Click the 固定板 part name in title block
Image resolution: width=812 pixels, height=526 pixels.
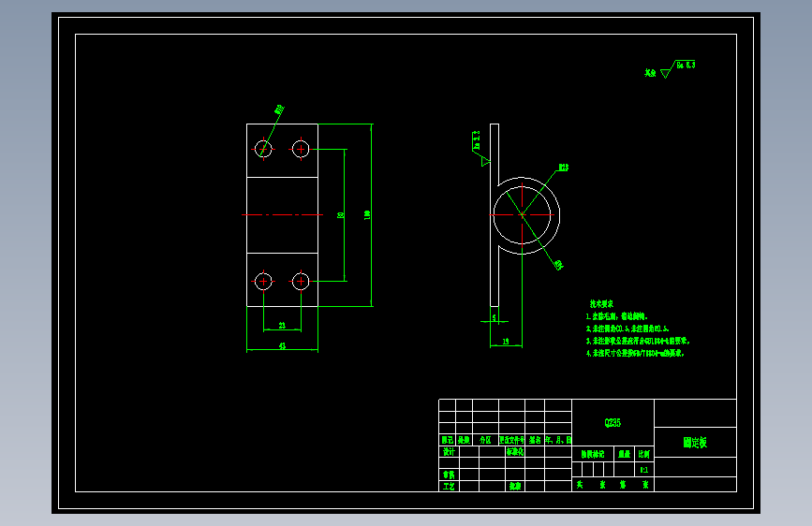click(695, 442)
